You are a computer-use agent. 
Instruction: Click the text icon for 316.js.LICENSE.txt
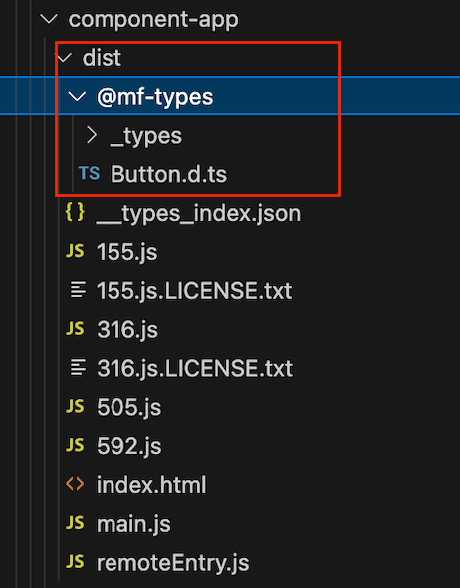[78, 368]
